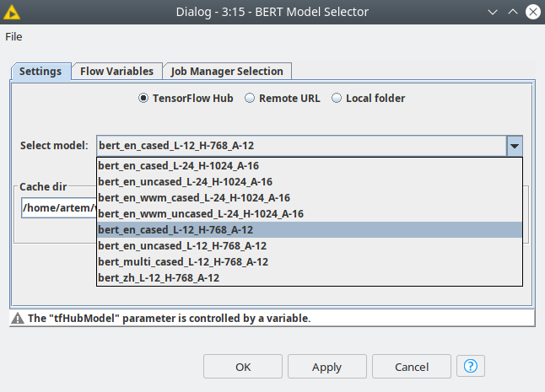The image size is (545, 392).
Task: Maximize dialog using the up chevron icon
Action: pyautogui.click(x=513, y=12)
